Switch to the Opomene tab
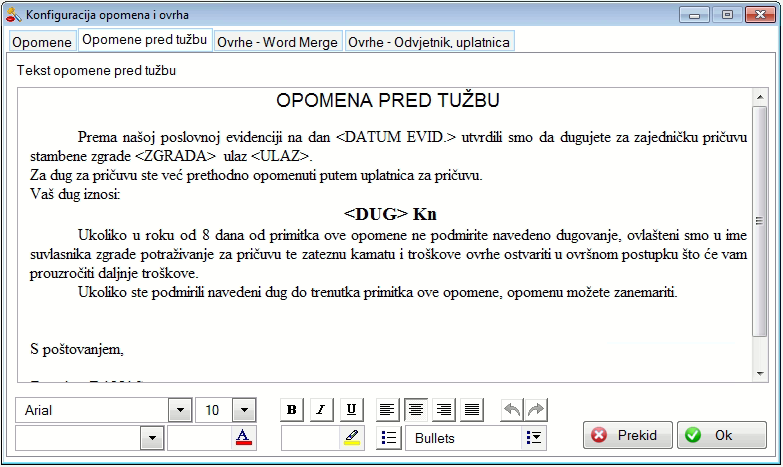Image resolution: width=783 pixels, height=467 pixels. click(x=42, y=42)
